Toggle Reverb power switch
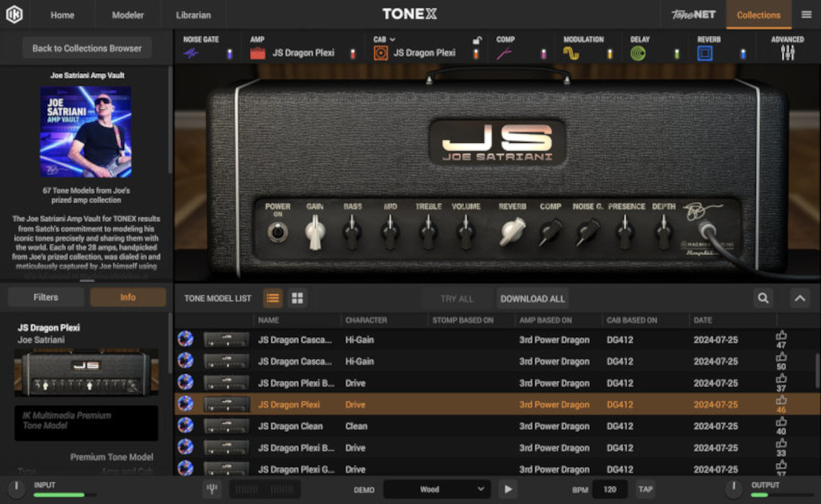Screen dimensions: 821x504 pos(743,53)
